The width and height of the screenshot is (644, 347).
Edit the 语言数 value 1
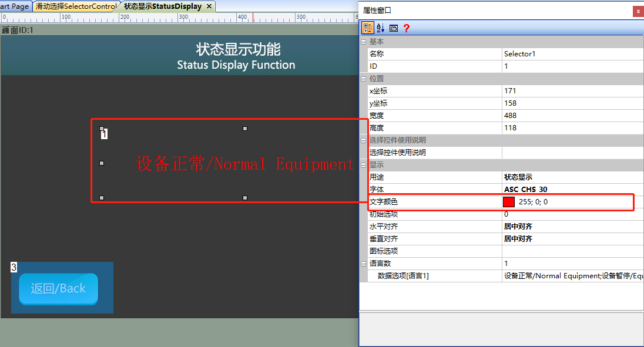572,264
